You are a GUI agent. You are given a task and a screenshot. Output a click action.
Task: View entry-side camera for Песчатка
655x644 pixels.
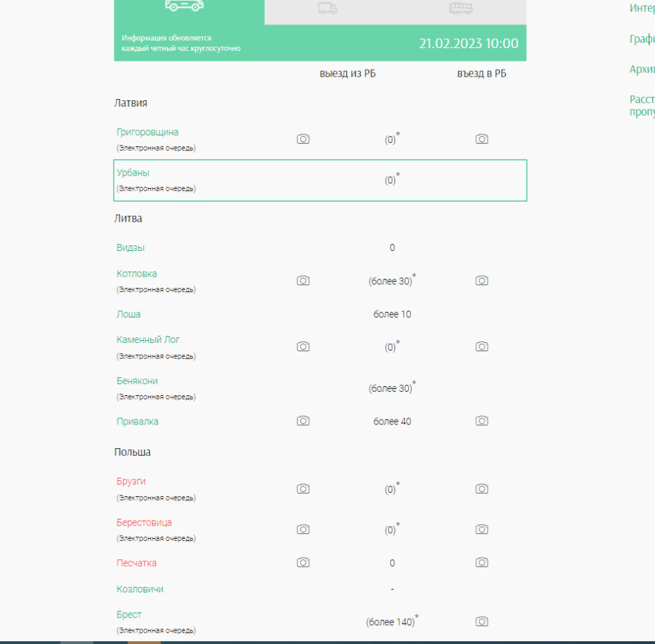[x=481, y=562]
